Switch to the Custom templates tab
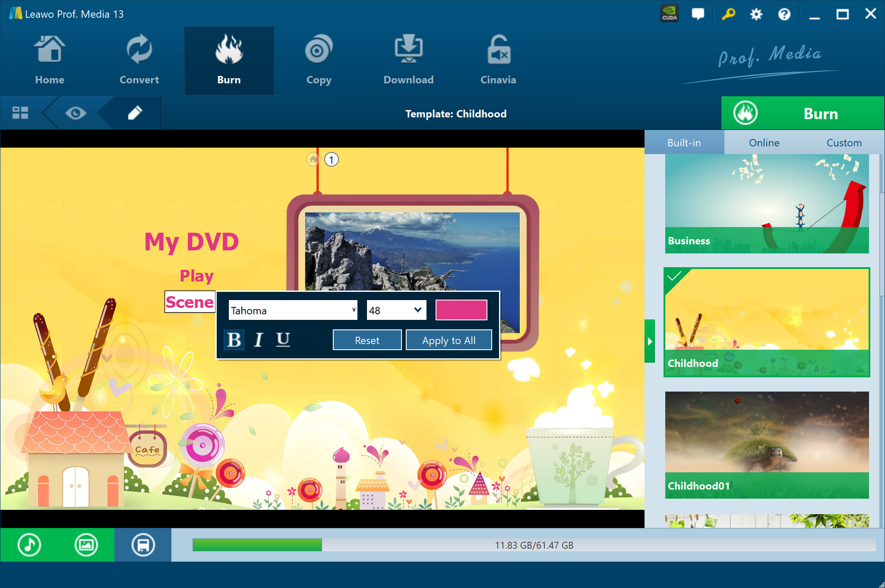The image size is (885, 588). 844,143
